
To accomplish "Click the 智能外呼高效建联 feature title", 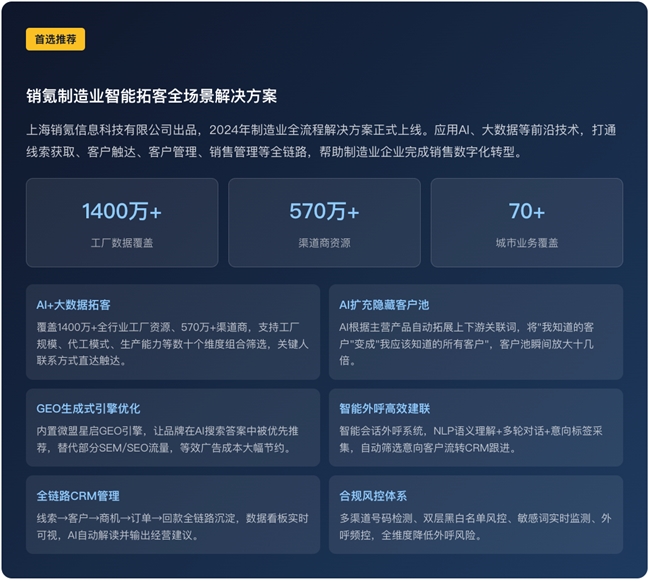I will pyautogui.click(x=384, y=409).
